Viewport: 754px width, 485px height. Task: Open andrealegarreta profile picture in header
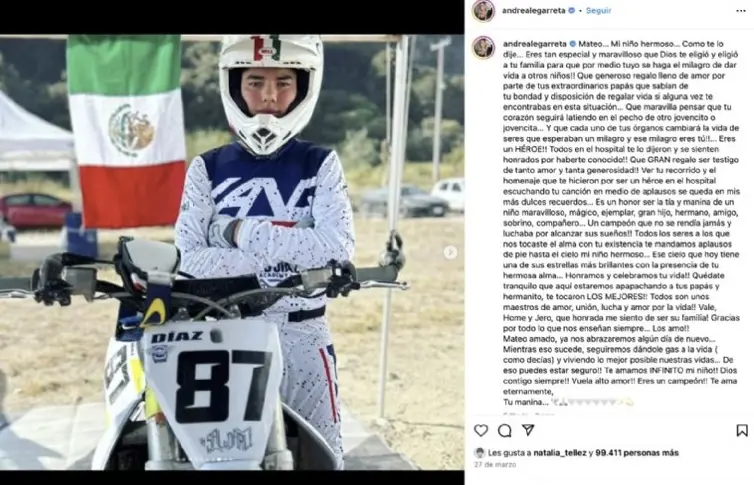483,11
